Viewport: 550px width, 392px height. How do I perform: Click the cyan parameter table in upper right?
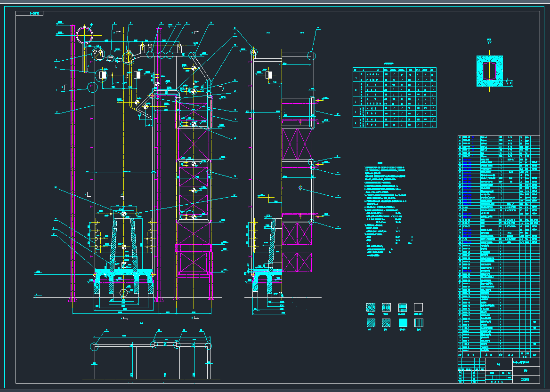click(395, 97)
